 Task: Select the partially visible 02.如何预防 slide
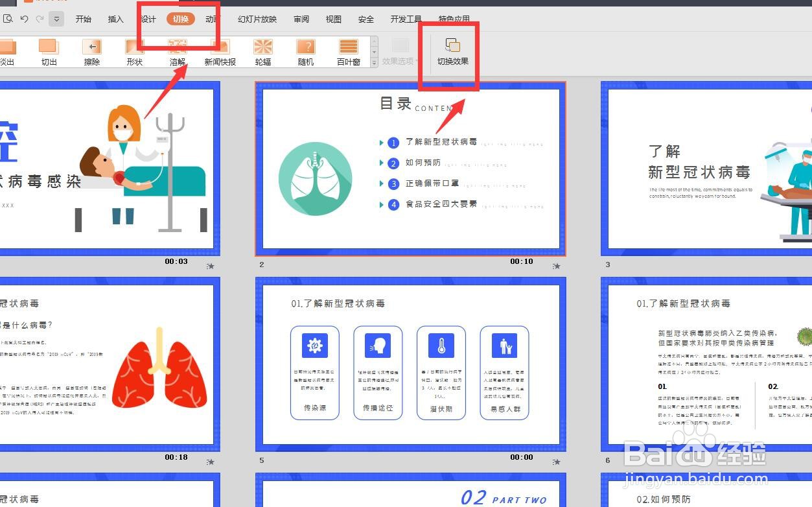[706, 490]
